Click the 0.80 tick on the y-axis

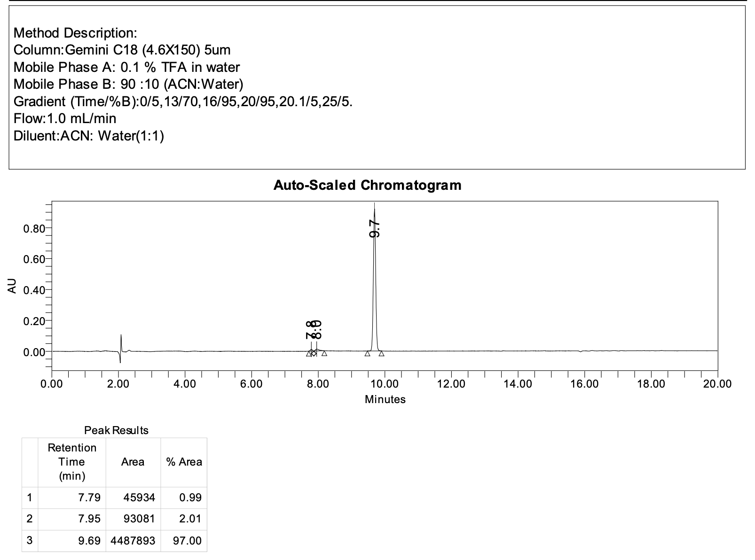(33, 229)
